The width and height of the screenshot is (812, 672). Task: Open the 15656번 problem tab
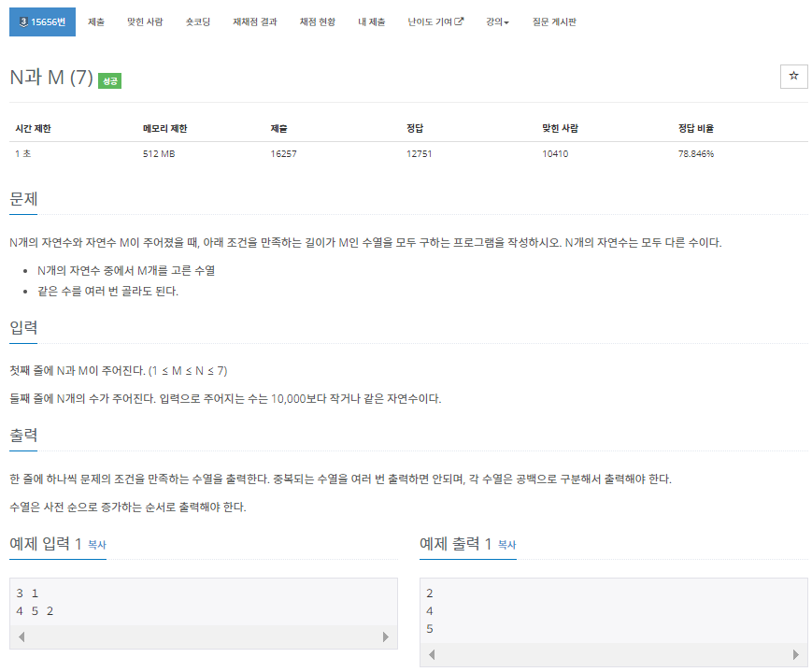coord(42,21)
